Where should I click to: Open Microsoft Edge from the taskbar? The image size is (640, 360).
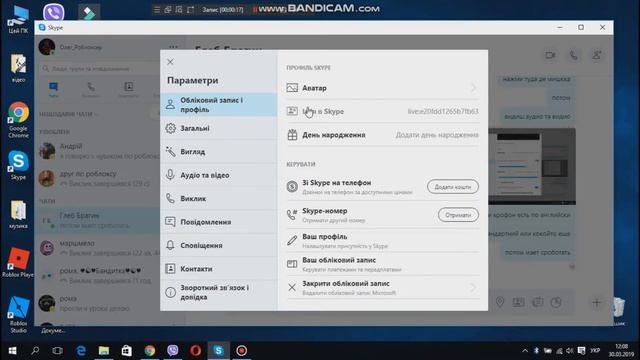coord(81,351)
